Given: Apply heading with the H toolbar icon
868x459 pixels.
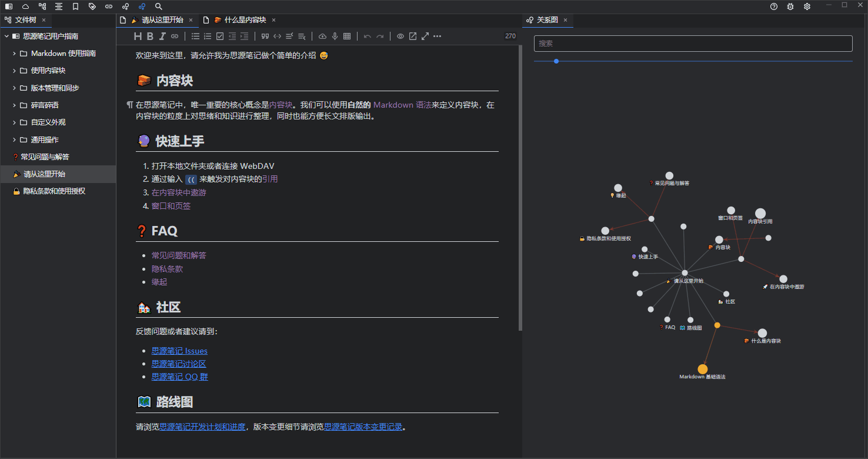Looking at the screenshot, I should 138,36.
